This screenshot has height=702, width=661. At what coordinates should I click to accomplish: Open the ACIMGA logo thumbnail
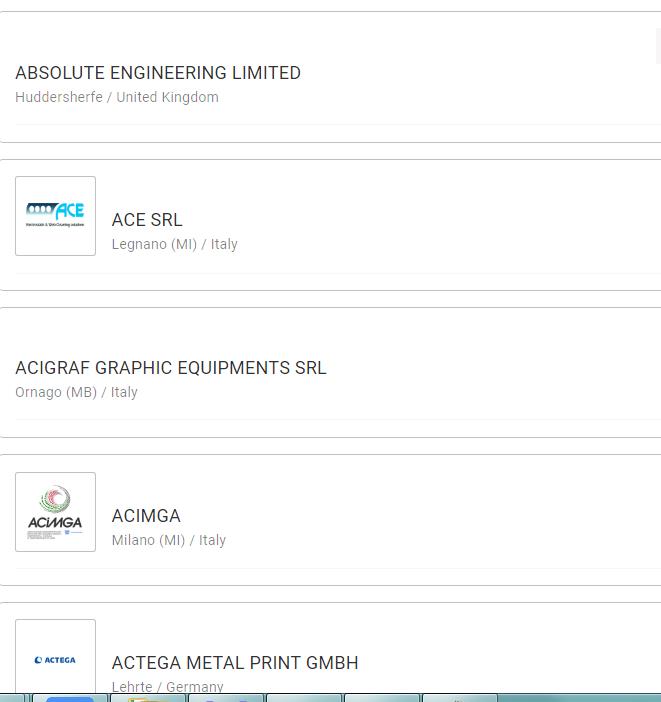(x=55, y=512)
